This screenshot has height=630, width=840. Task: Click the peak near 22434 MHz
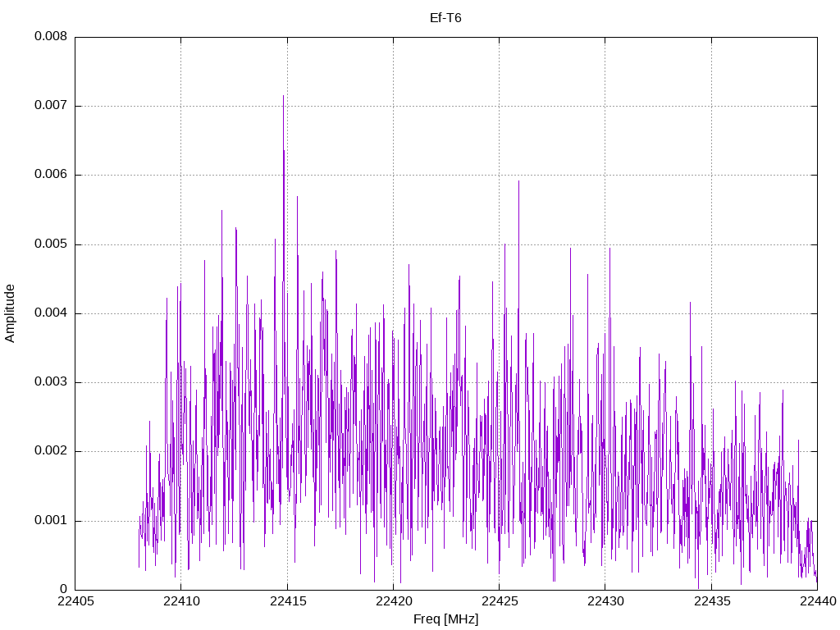[690, 304]
